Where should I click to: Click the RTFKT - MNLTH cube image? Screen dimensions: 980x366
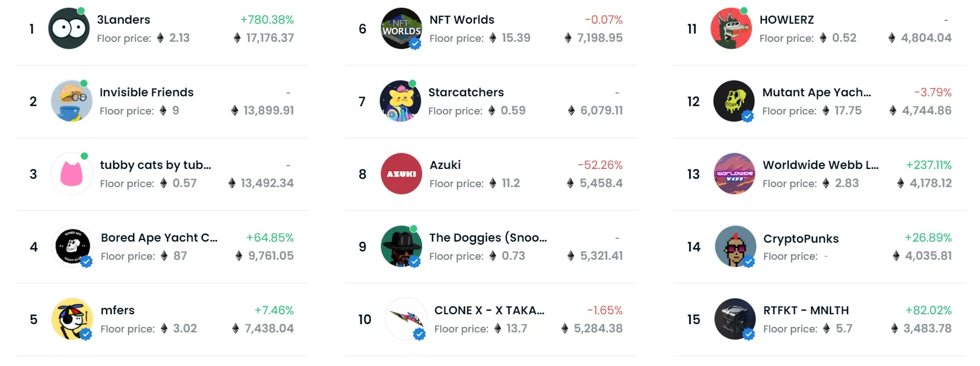pos(735,319)
